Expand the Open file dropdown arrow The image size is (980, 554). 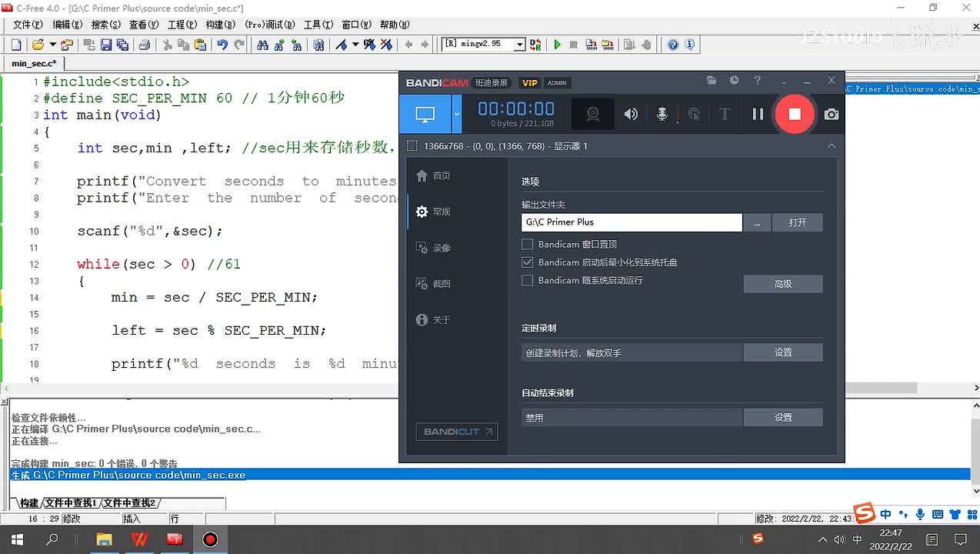point(51,45)
